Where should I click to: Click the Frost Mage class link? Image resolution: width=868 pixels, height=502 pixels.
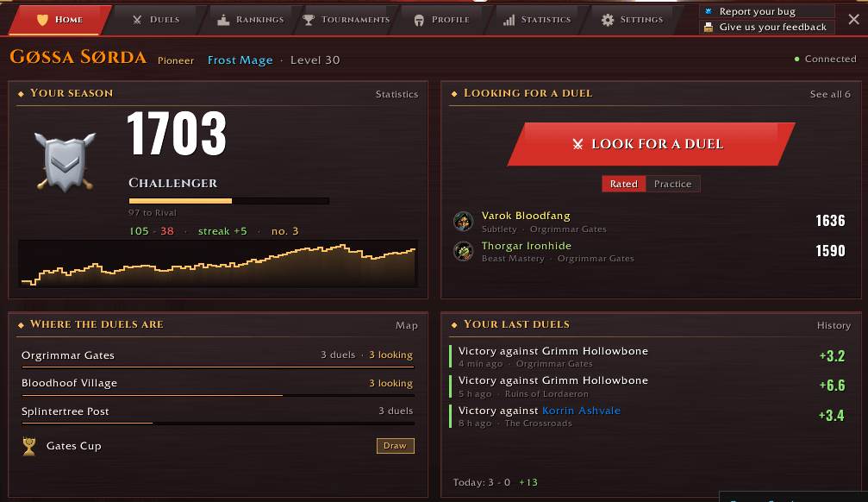tap(240, 60)
